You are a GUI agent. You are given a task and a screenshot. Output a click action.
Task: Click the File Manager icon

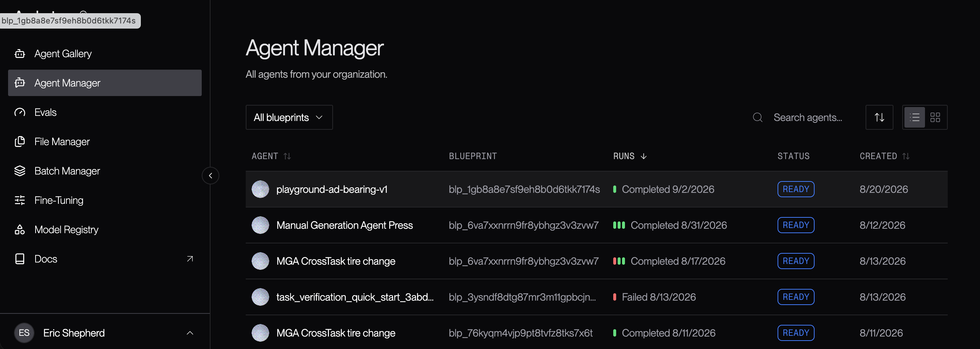coord(20,142)
